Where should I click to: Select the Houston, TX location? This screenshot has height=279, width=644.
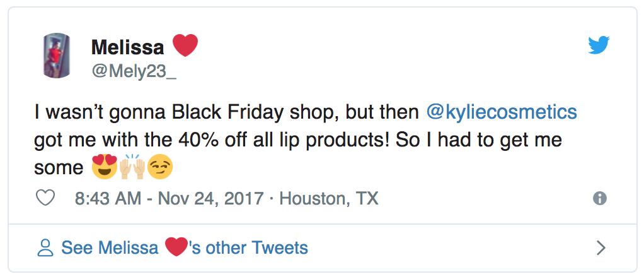tap(328, 199)
